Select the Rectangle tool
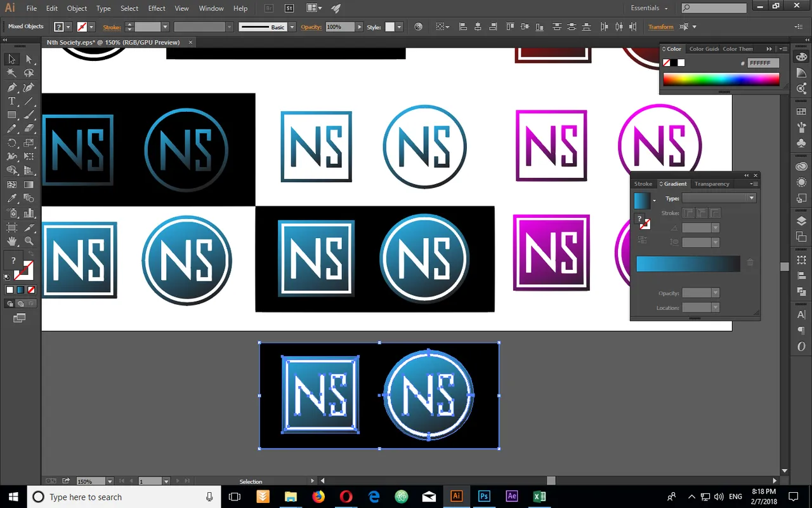Viewport: 812px width, 508px height. (x=11, y=116)
